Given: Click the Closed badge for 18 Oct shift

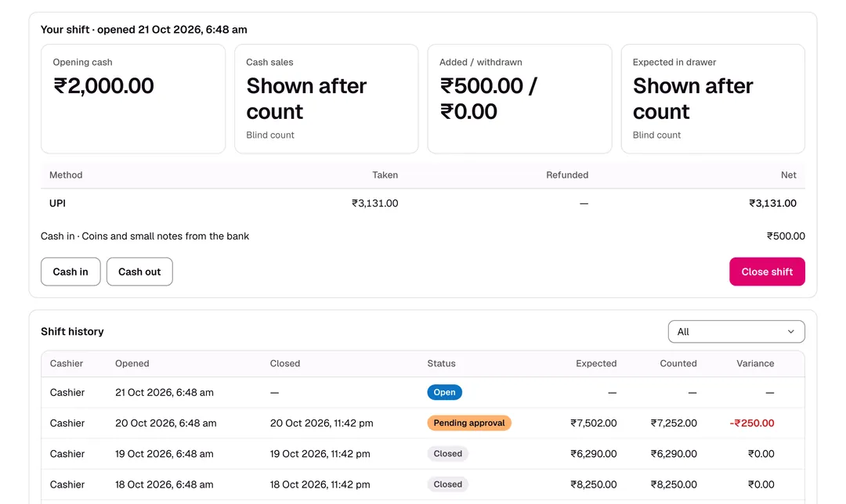Looking at the screenshot, I should [x=448, y=484].
